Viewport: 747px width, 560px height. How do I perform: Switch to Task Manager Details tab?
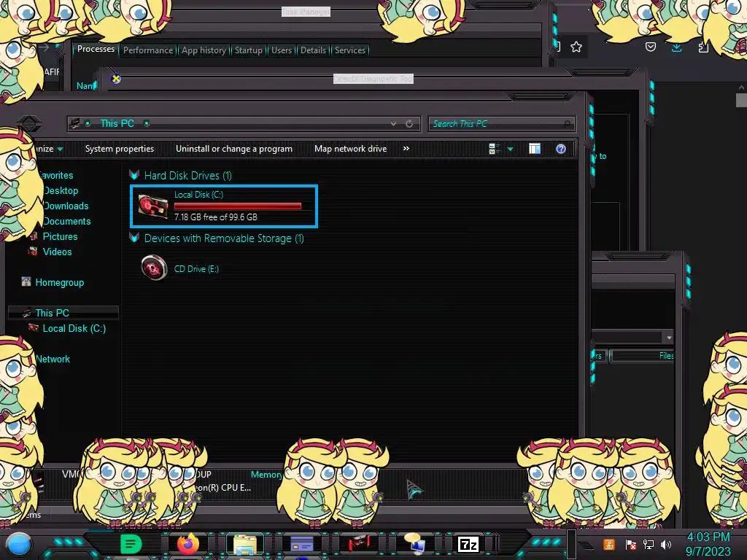pos(313,50)
